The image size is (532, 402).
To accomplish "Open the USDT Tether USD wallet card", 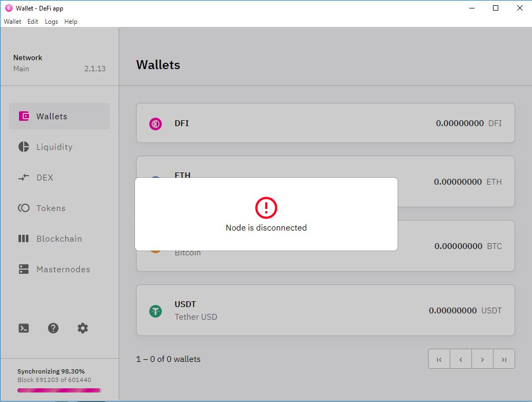I will 325,310.
